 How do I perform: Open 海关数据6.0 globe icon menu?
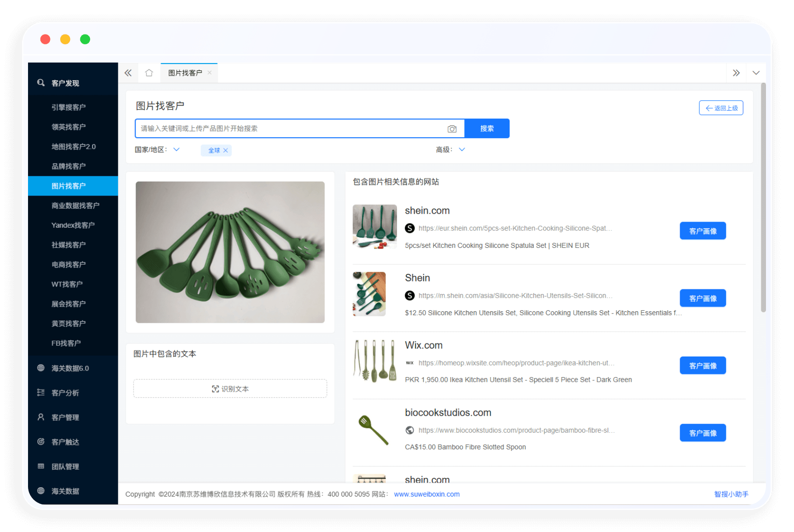pyautogui.click(x=41, y=368)
